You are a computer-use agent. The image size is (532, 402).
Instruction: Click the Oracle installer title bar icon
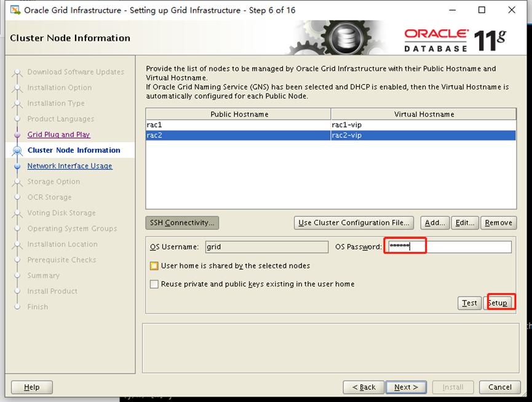pyautogui.click(x=15, y=10)
